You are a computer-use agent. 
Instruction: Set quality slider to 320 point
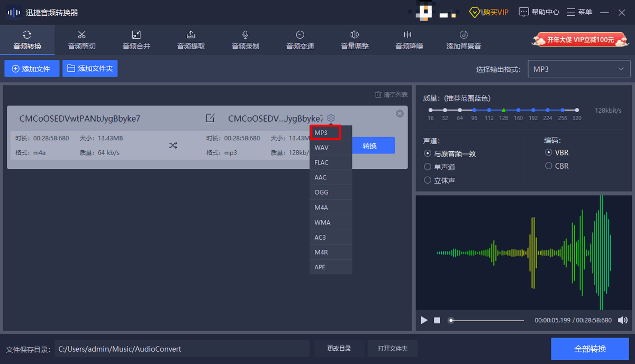point(577,110)
